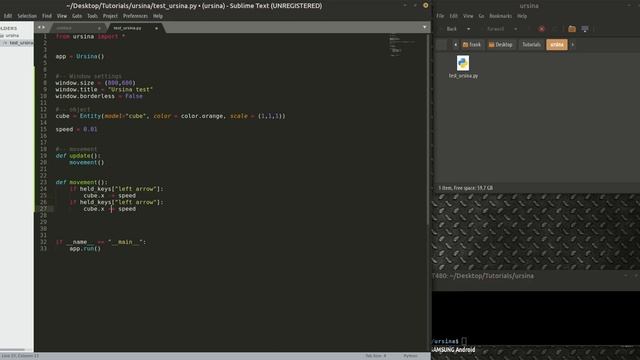Click 'from ursina import *' on line 1
Screen dimensions: 640x360
click(x=91, y=36)
